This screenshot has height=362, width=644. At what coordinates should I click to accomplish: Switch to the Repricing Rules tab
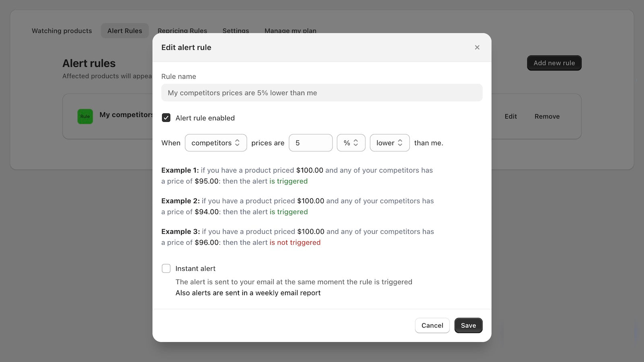click(x=182, y=31)
